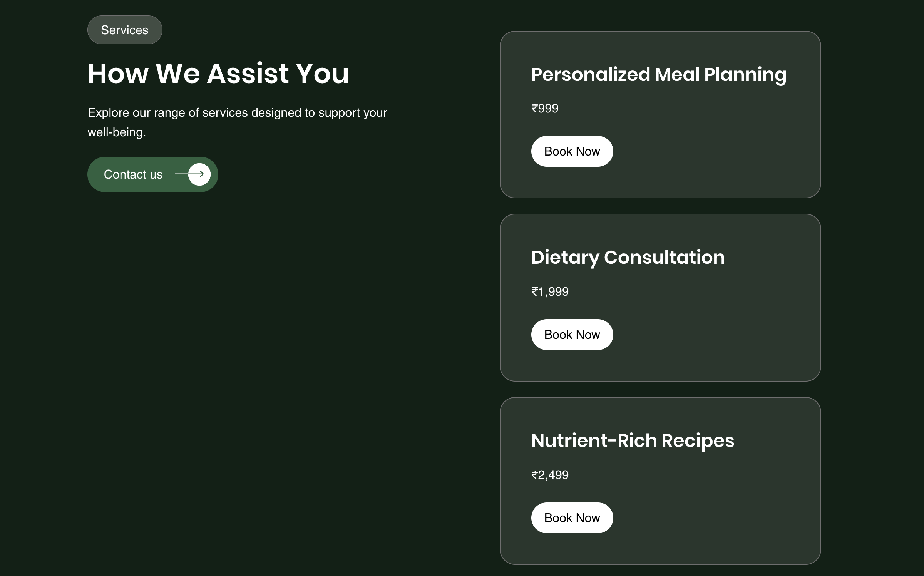
Task: Open the Personalized Meal Planning title
Action: click(x=659, y=74)
